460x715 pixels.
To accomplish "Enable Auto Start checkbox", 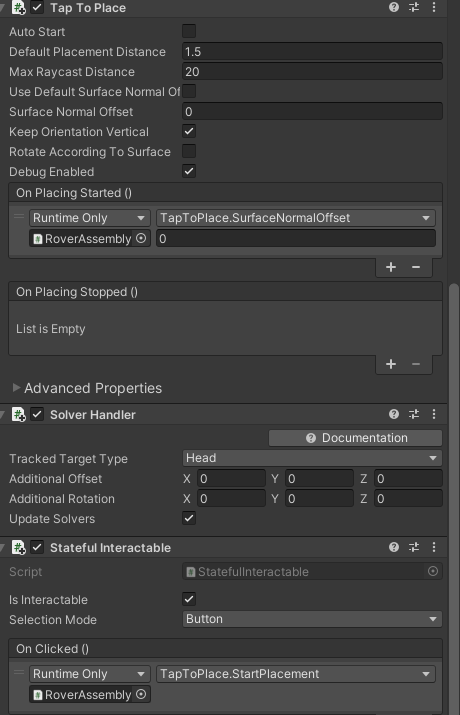I will (x=189, y=31).
